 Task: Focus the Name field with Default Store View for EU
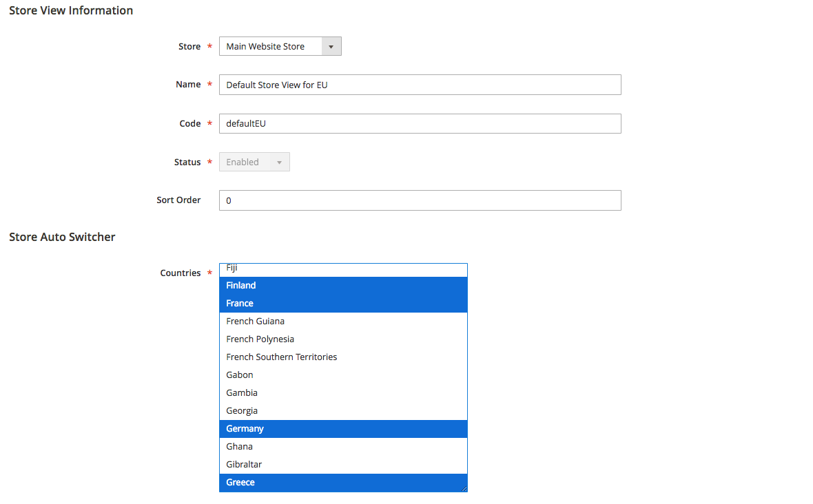(x=420, y=85)
